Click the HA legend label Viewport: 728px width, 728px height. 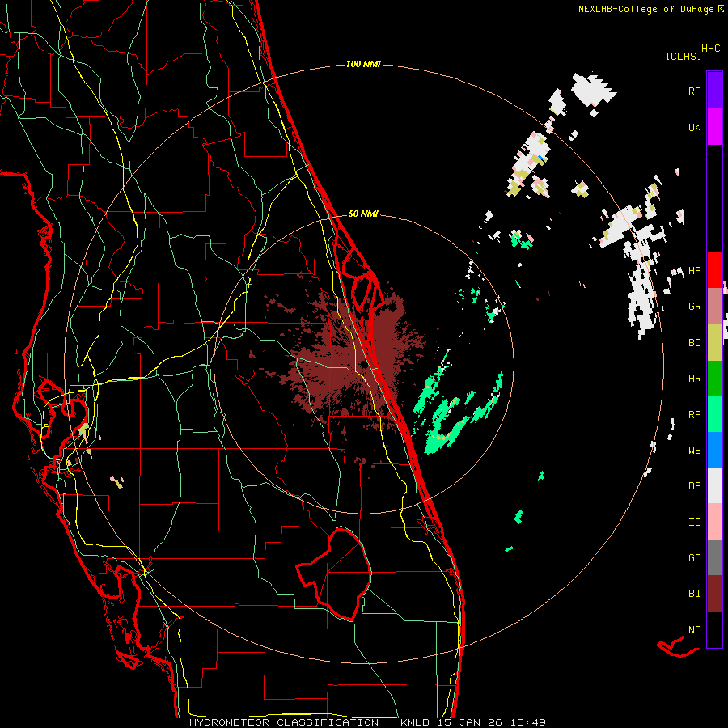(694, 271)
